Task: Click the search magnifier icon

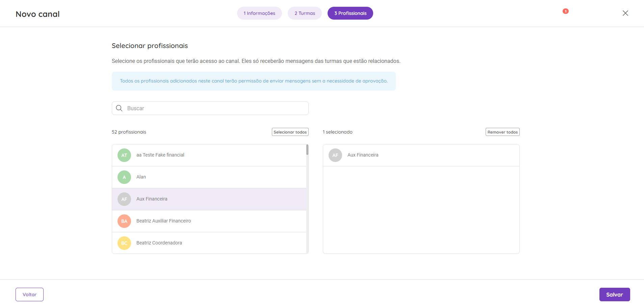Action: click(119, 108)
